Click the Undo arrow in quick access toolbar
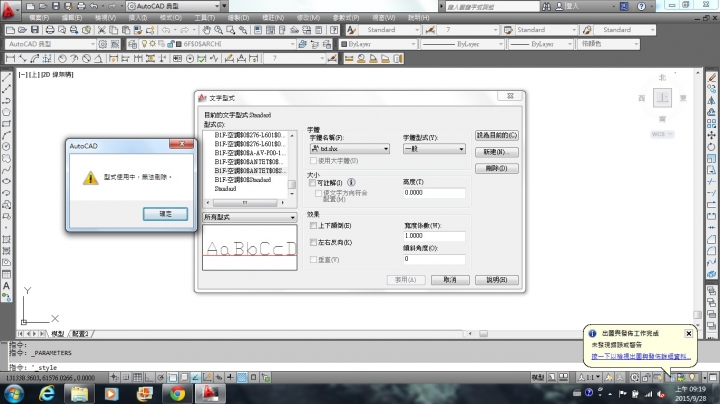 coord(94,6)
